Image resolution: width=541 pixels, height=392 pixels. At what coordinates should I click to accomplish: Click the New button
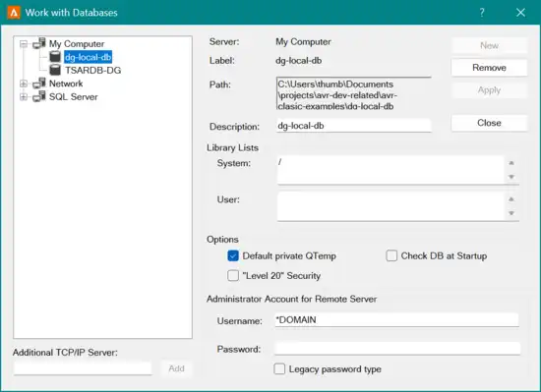489,45
